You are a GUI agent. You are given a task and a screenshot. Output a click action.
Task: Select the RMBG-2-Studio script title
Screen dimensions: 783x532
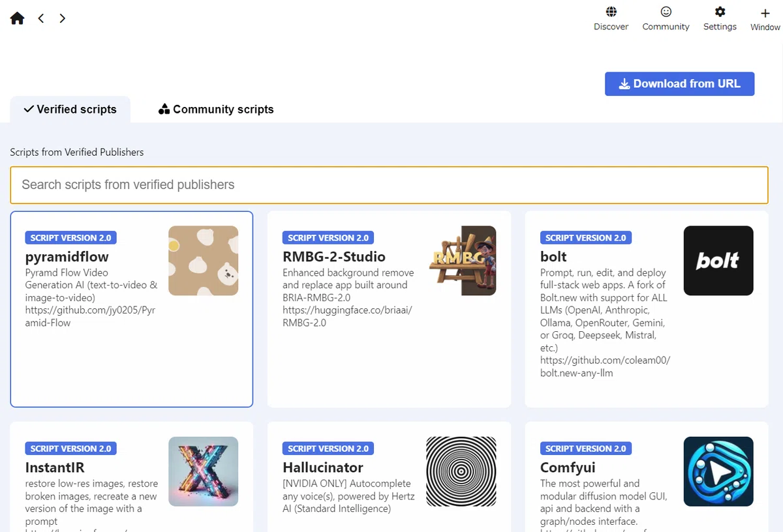click(334, 257)
